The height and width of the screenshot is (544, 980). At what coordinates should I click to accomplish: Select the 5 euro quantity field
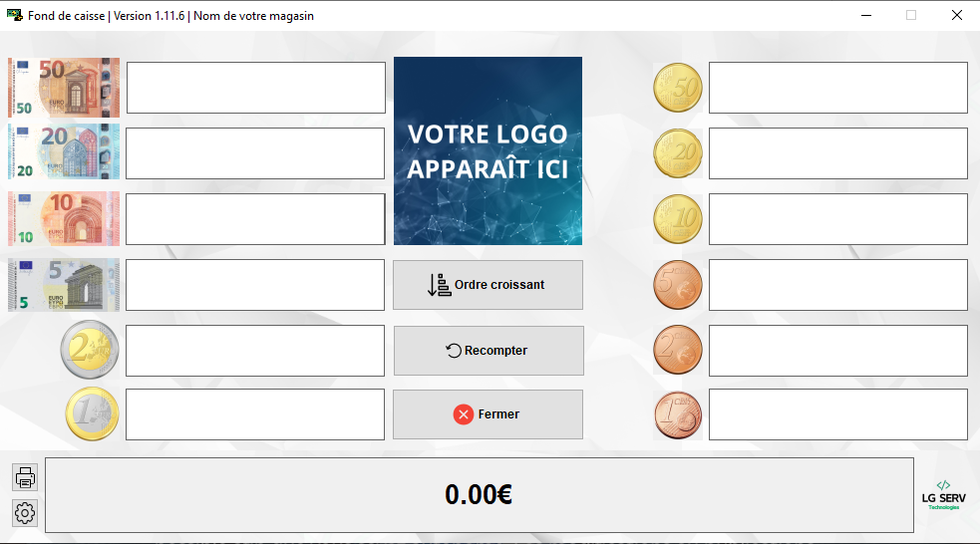point(255,285)
